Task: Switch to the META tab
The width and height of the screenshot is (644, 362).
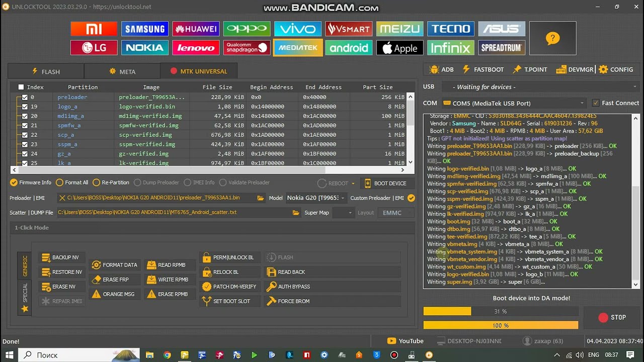Action: tap(122, 71)
